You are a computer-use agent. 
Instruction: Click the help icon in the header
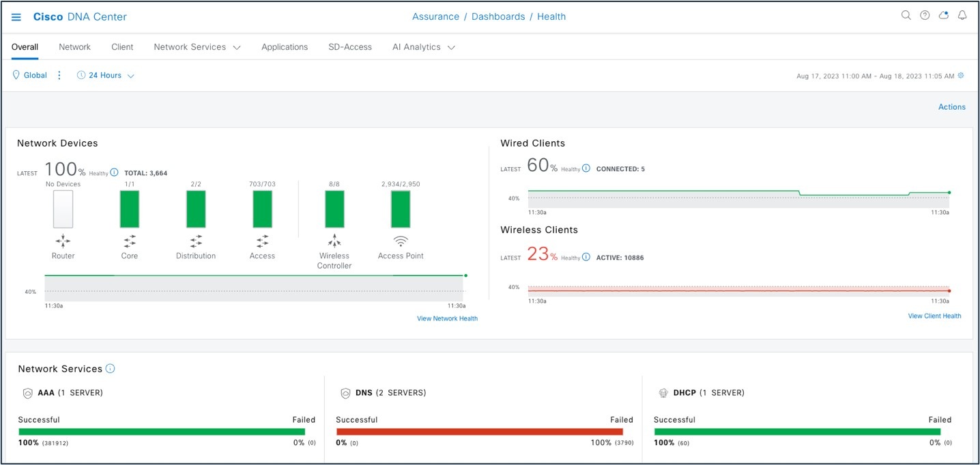924,14
